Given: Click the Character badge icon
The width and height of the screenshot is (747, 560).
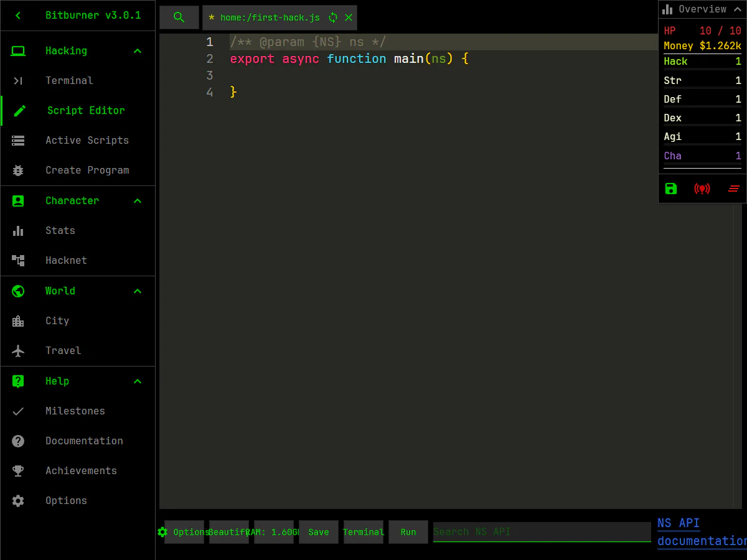Looking at the screenshot, I should coord(18,201).
